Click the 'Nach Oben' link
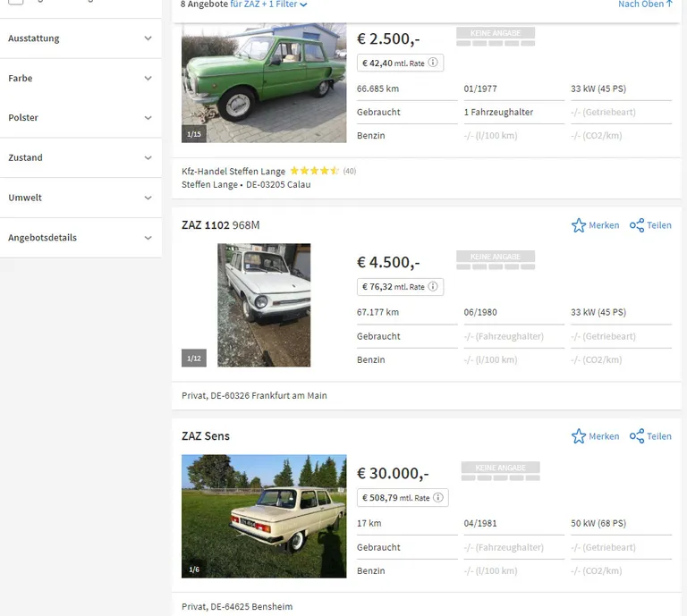Screen dimensions: 687x616 coord(645,4)
